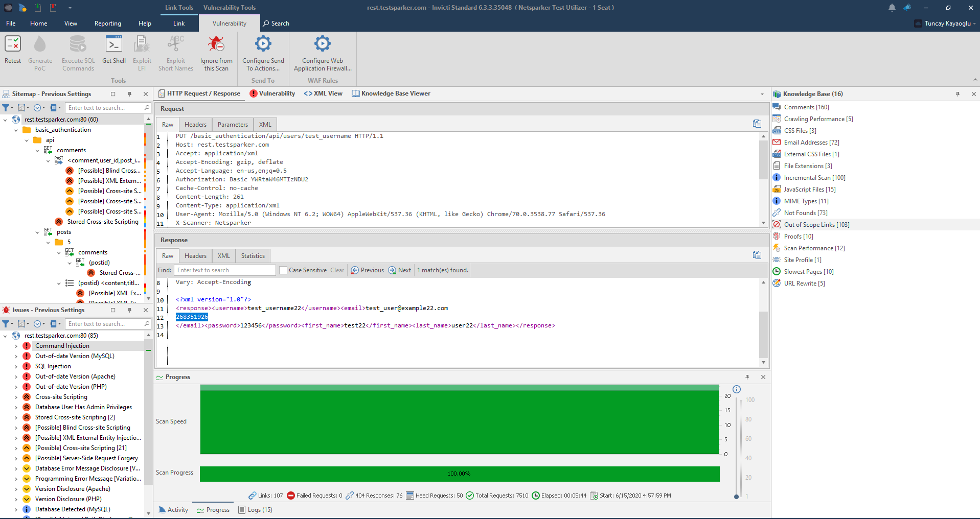Collapse the posts sitemap node

[x=37, y=232]
